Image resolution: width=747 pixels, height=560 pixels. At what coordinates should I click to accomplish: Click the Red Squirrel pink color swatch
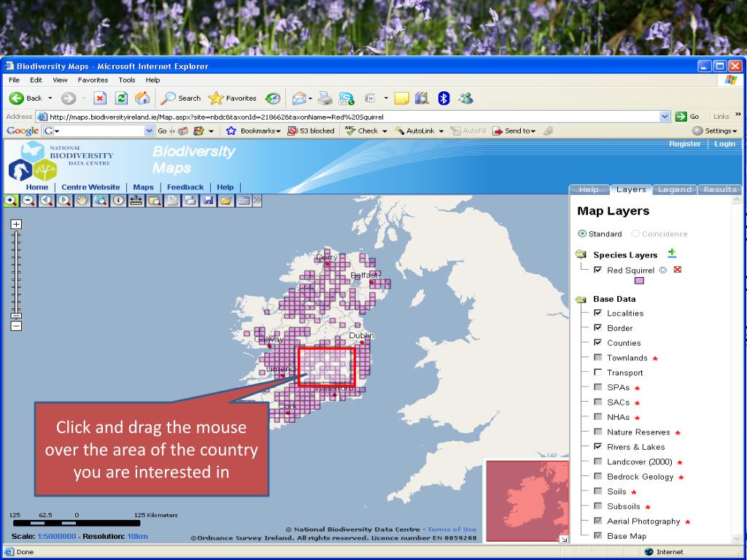point(639,281)
